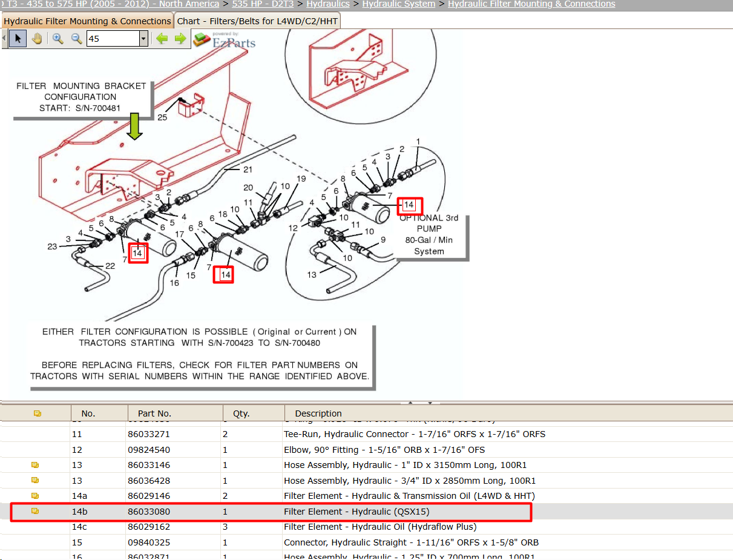Open the Hydraulic System breadcrumb link
Image resolution: width=733 pixels, height=560 pixels.
[x=399, y=4]
